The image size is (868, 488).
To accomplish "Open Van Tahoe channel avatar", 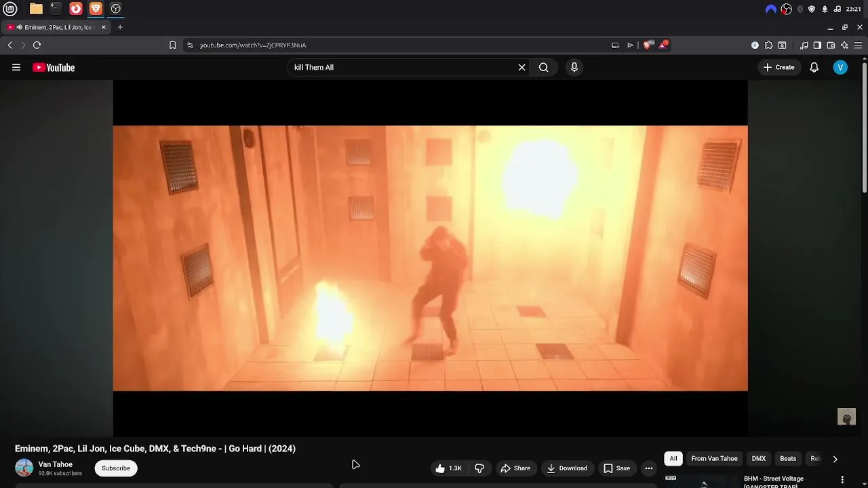I will point(24,468).
